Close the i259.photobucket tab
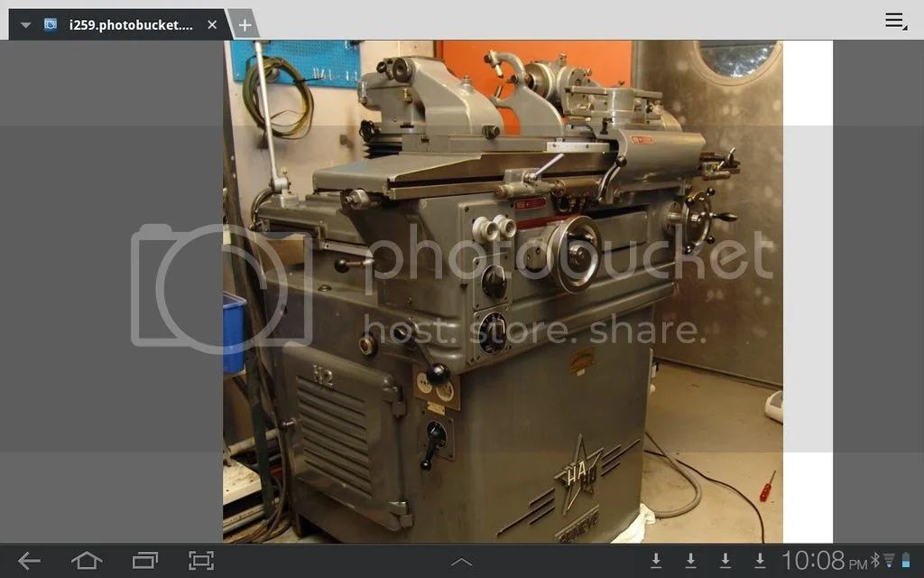The width and height of the screenshot is (924, 578). coord(212,24)
